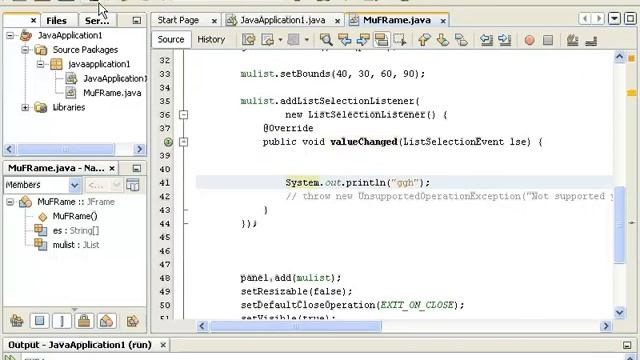Click editor vertical scrollbar down arrow
The image size is (640, 360).
coord(620,313)
